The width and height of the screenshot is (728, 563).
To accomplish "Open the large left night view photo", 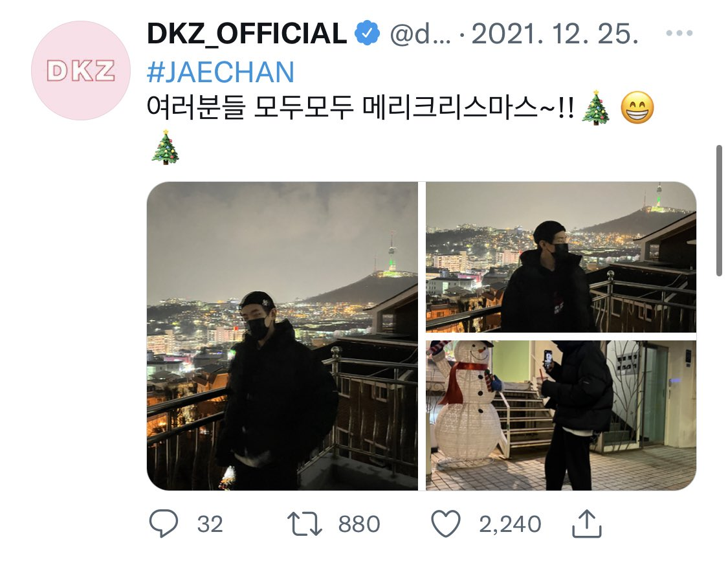I will pyautogui.click(x=282, y=336).
